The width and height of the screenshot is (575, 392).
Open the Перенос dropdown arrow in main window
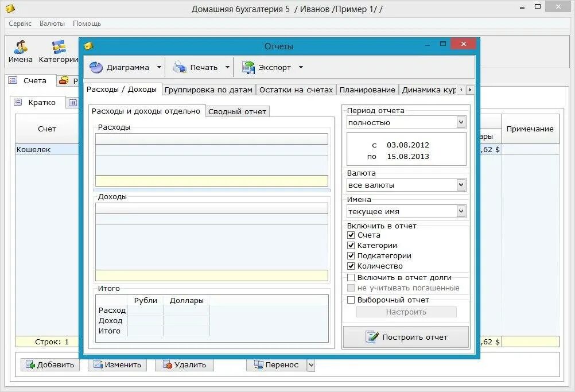[311, 365]
